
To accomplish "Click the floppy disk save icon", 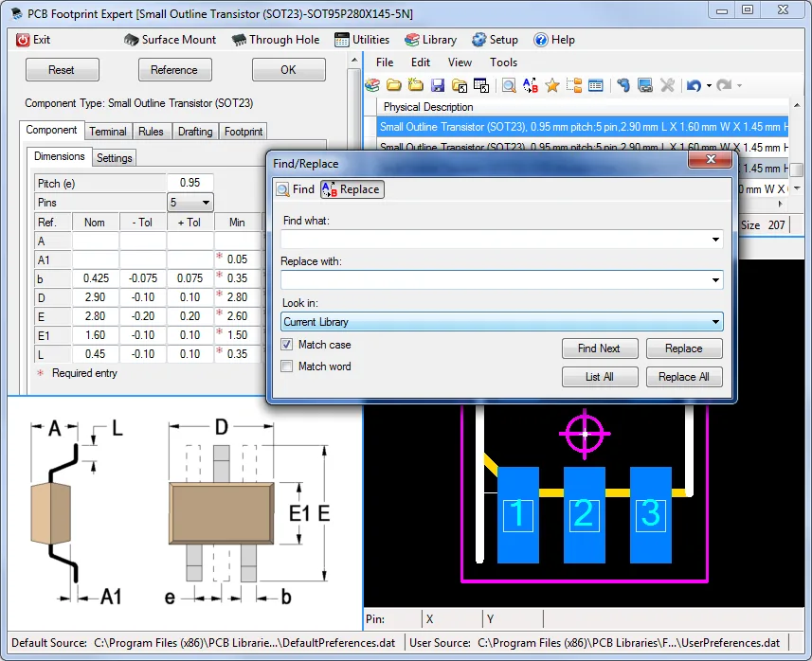I will click(438, 85).
